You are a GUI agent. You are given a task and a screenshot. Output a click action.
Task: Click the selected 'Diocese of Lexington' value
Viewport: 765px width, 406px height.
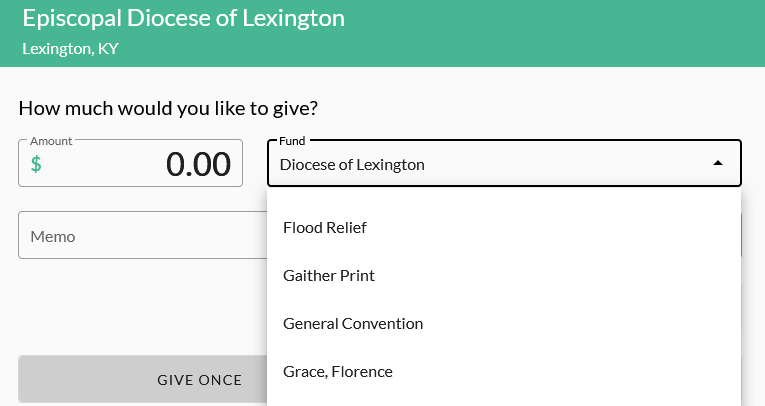352,165
